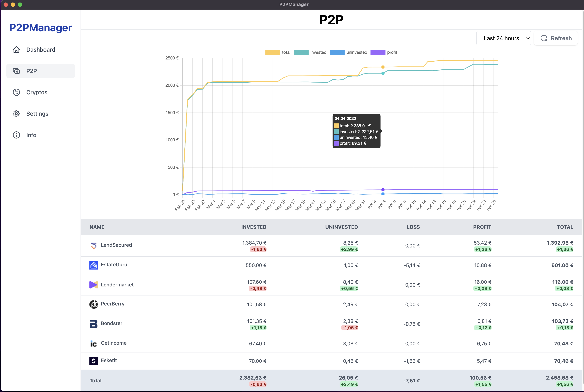
Task: Go to Cryptos in the sidebar
Action: [37, 92]
